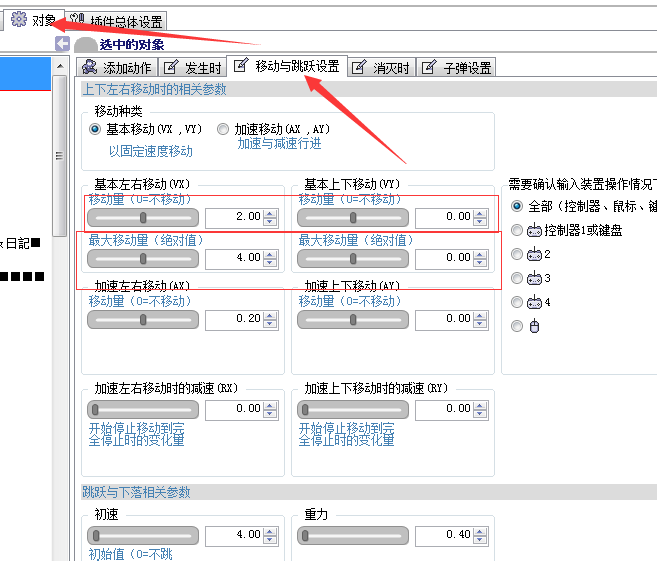Image resolution: width=657 pixels, height=561 pixels.
Task: Click the mouse device icon
Action: point(534,326)
